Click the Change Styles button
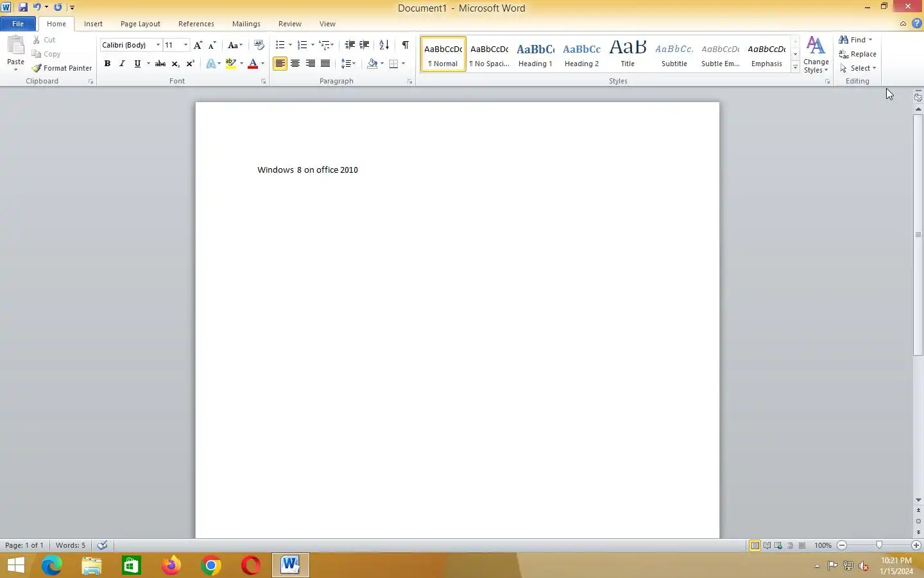The width and height of the screenshot is (924, 578). click(816, 55)
